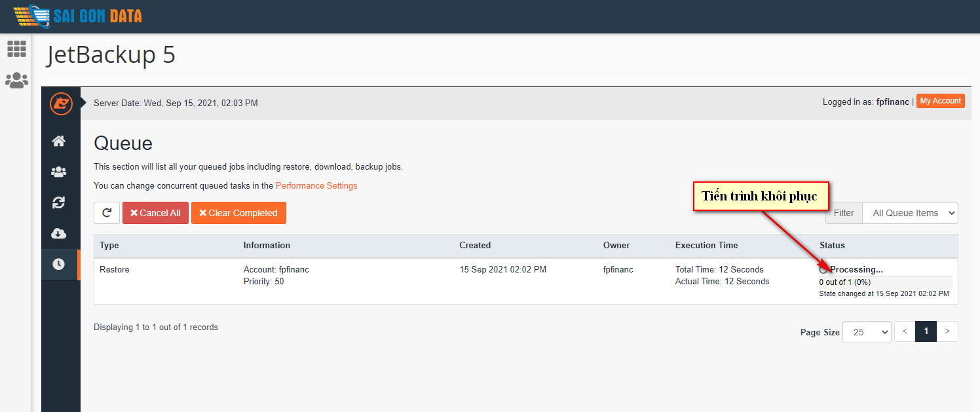Screen dimensions: 980x412
Task: Go to next page arrow
Action: [x=947, y=331]
